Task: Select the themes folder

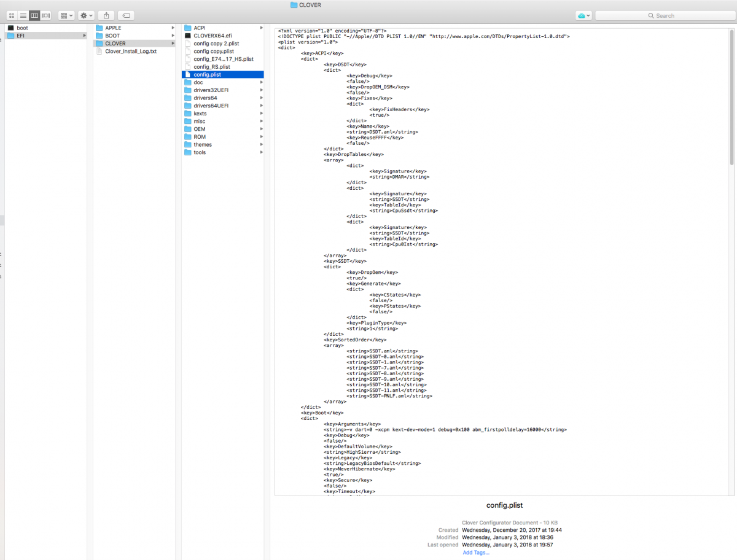Action: pyautogui.click(x=202, y=145)
